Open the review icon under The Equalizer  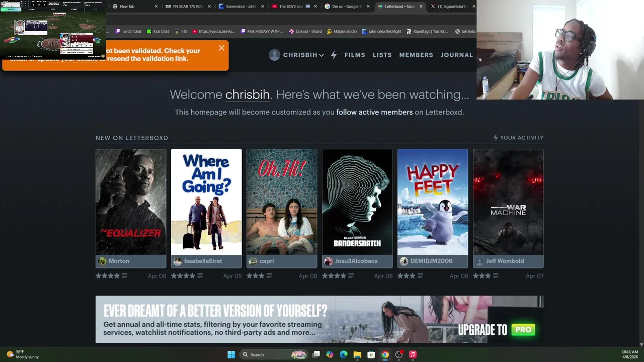(124, 276)
